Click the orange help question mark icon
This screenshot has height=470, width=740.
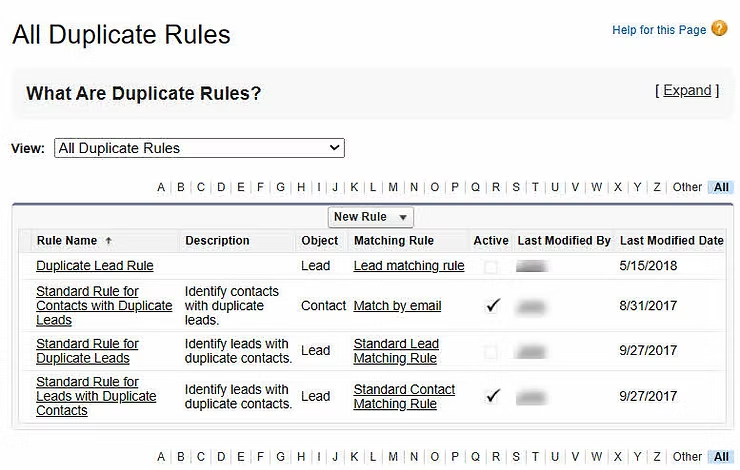click(x=719, y=28)
